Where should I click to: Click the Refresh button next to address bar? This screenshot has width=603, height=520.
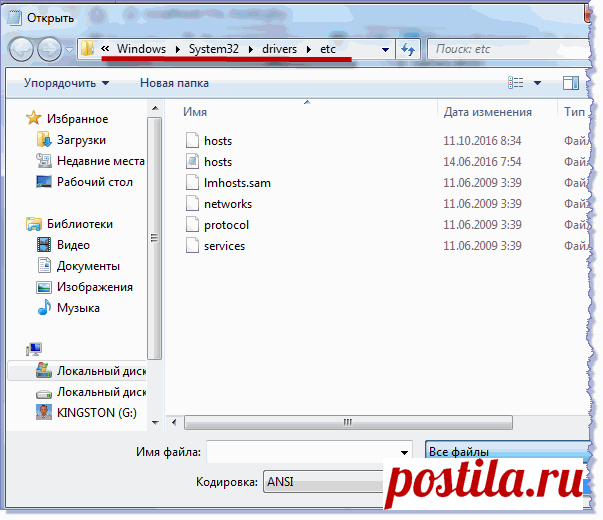[x=408, y=49]
